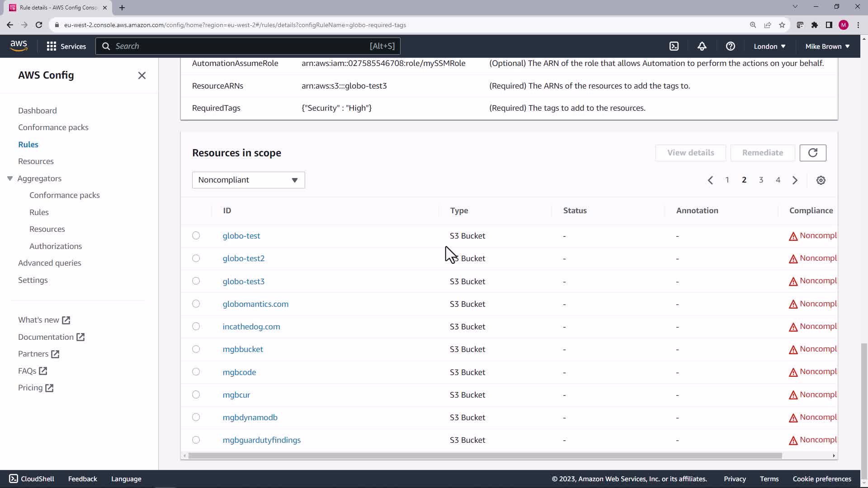The height and width of the screenshot is (488, 868).
Task: Click the horizontal table scrollbar
Action: [485, 455]
